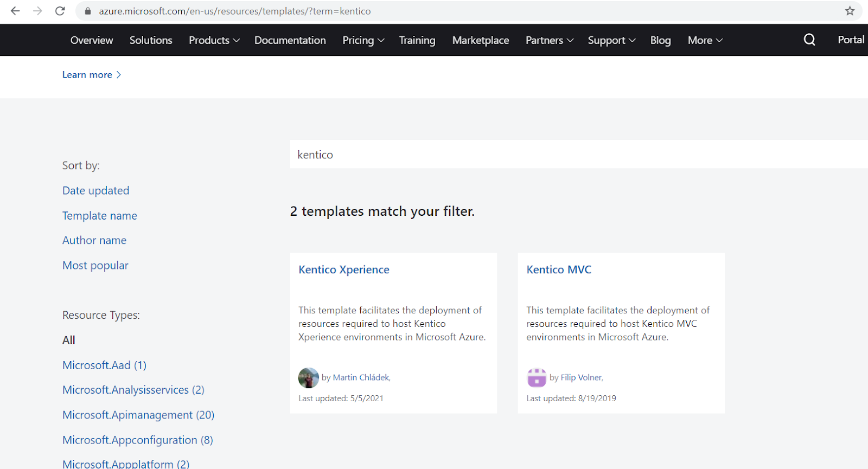
Task: Filter by Microsoft.Appplatform (2)
Action: [126, 464]
